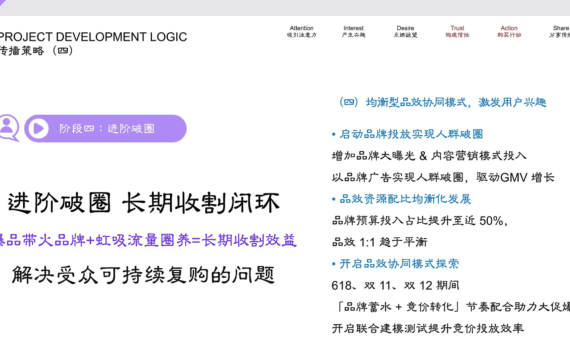Image resolution: width=570 pixels, height=360 pixels.
Task: Click the purple line 爆品带火品牌+虹吸流量圈养
Action: pos(148,240)
